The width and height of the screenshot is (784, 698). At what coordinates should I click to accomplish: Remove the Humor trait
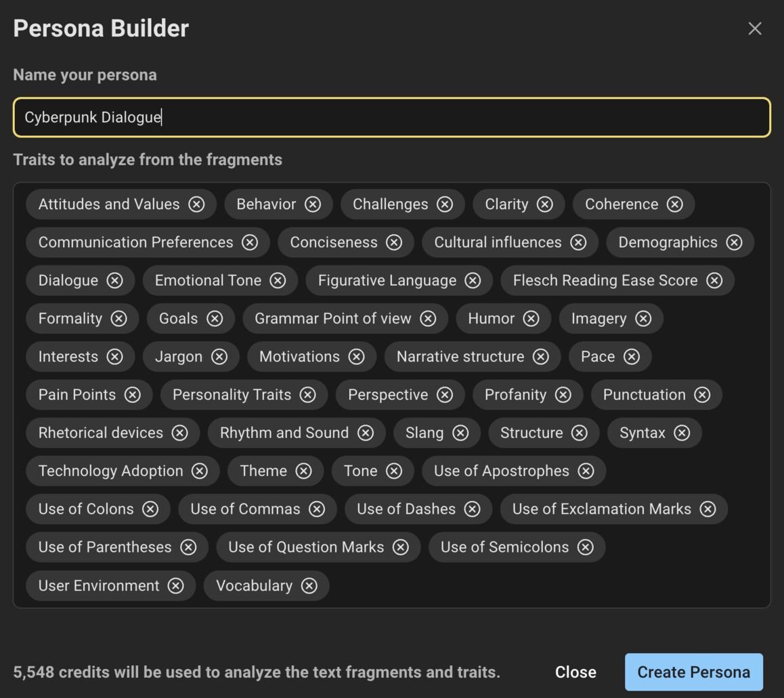tap(531, 318)
